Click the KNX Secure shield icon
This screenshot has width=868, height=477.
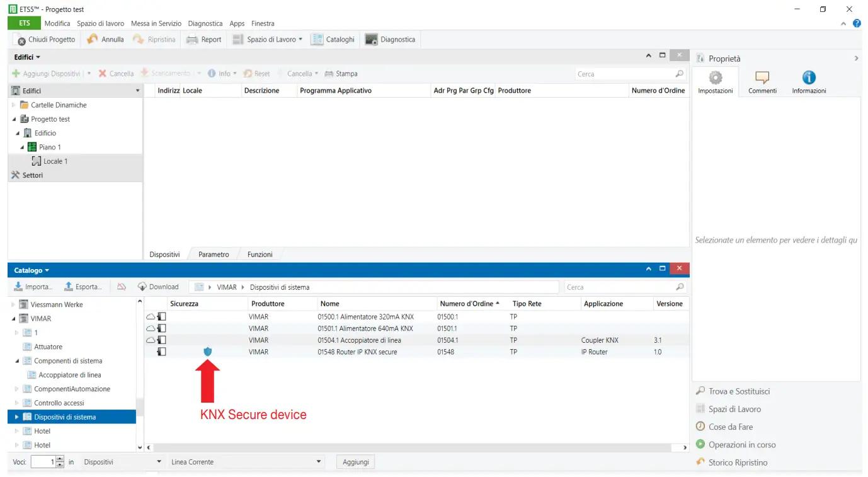pyautogui.click(x=208, y=352)
